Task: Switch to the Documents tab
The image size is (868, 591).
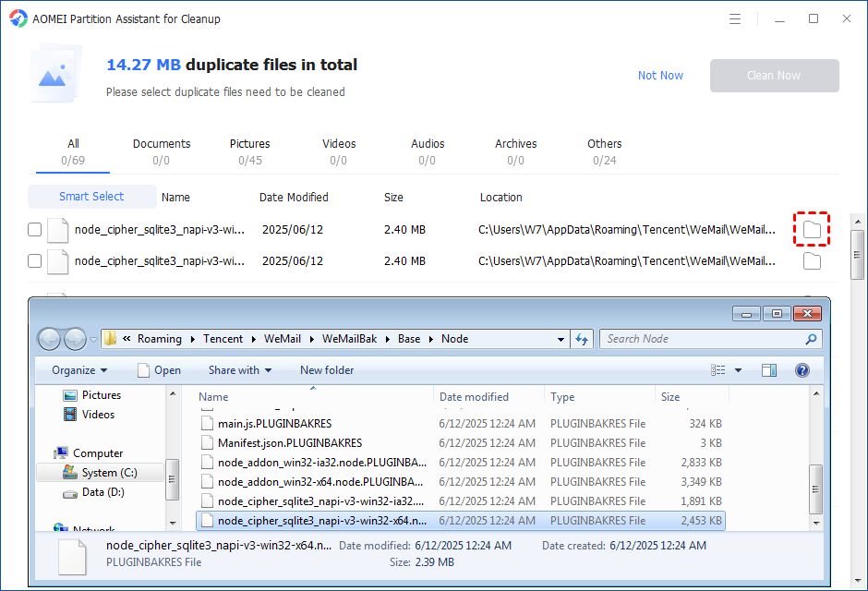Action: [161, 151]
